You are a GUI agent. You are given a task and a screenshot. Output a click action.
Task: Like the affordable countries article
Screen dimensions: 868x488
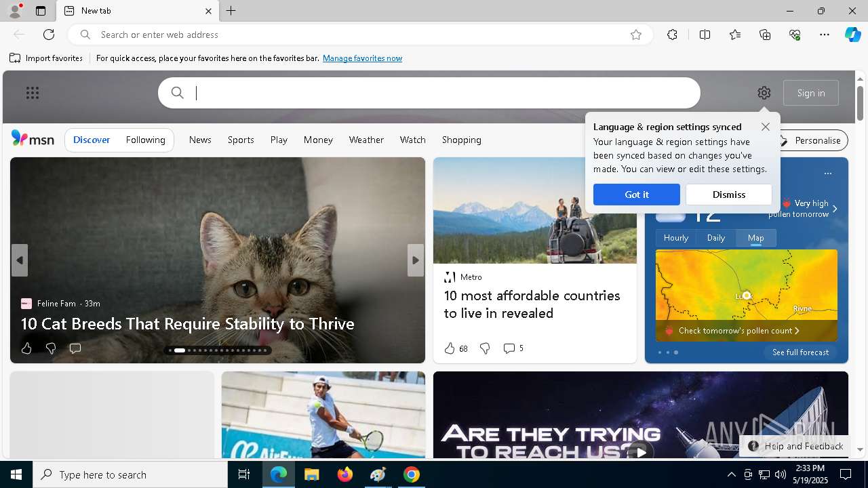pos(450,348)
